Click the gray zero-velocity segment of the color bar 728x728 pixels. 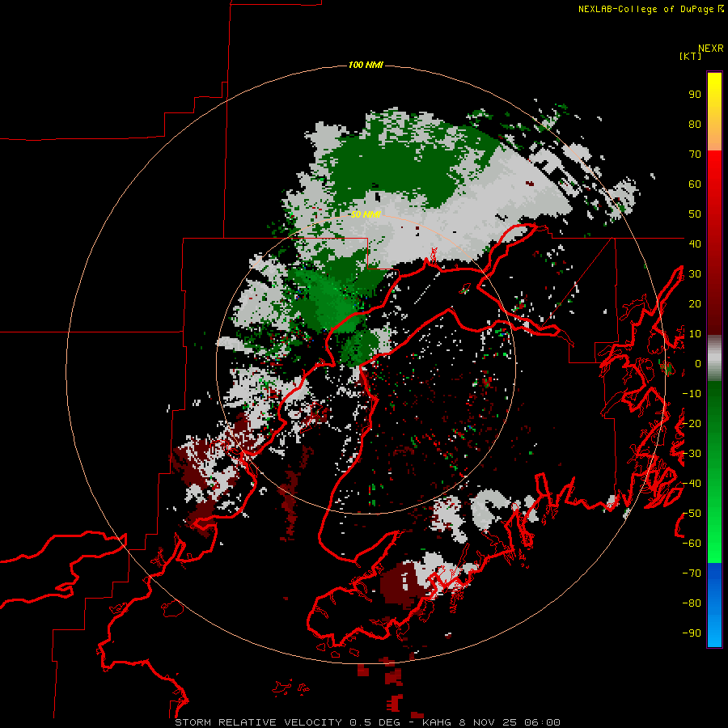click(714, 358)
